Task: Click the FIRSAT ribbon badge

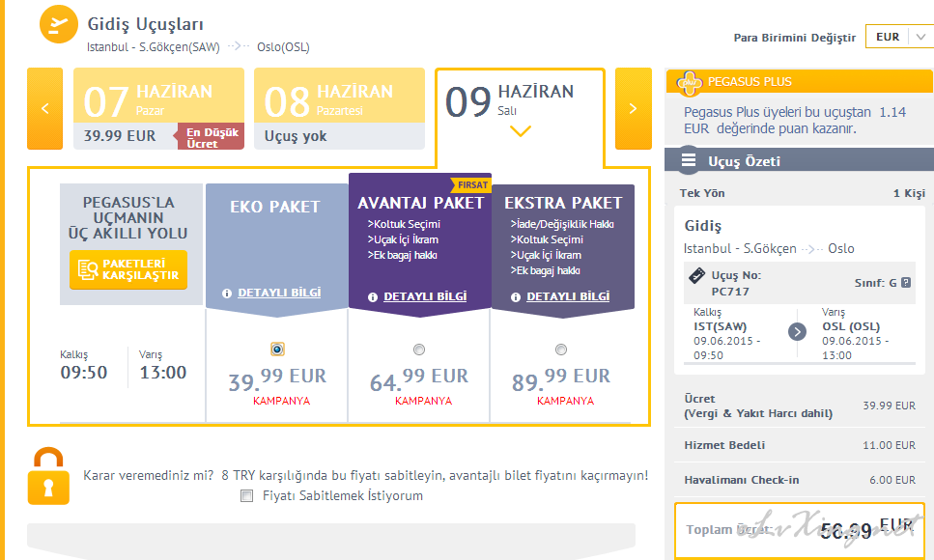Action: tap(471, 184)
